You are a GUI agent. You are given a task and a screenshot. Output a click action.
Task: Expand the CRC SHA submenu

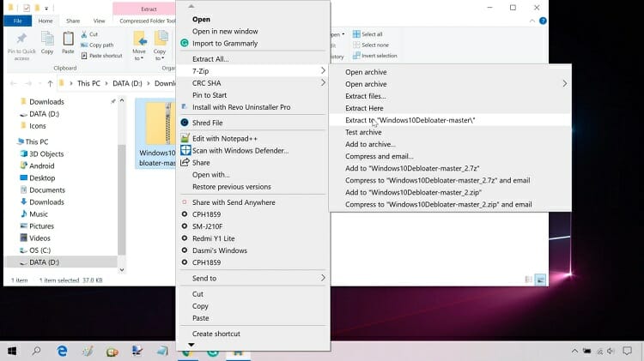tap(253, 83)
